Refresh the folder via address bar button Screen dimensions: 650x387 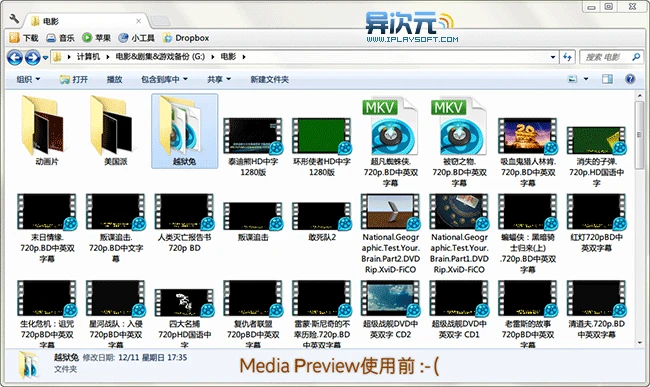[x=567, y=57]
